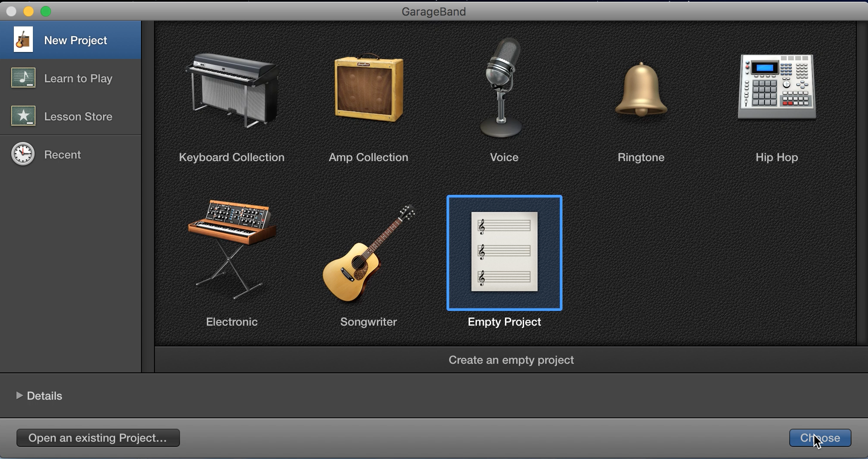Select the Learn to Play sidebar entry
Viewport: 868px width, 459px height.
(78, 78)
